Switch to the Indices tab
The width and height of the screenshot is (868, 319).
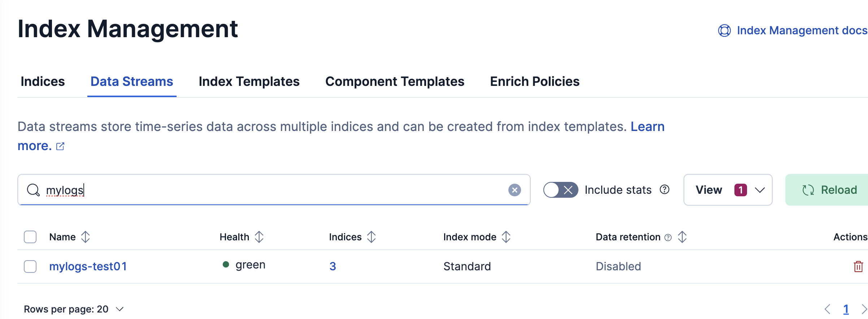pyautogui.click(x=43, y=82)
